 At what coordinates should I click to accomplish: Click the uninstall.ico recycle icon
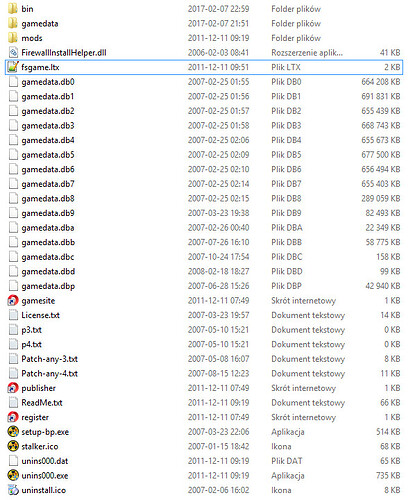tap(13, 490)
